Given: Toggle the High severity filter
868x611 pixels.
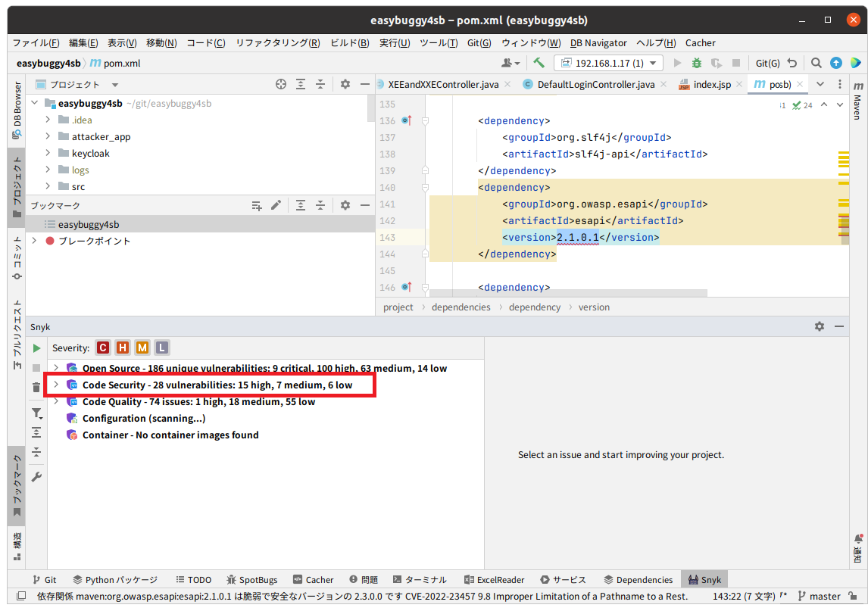Looking at the screenshot, I should coord(122,348).
